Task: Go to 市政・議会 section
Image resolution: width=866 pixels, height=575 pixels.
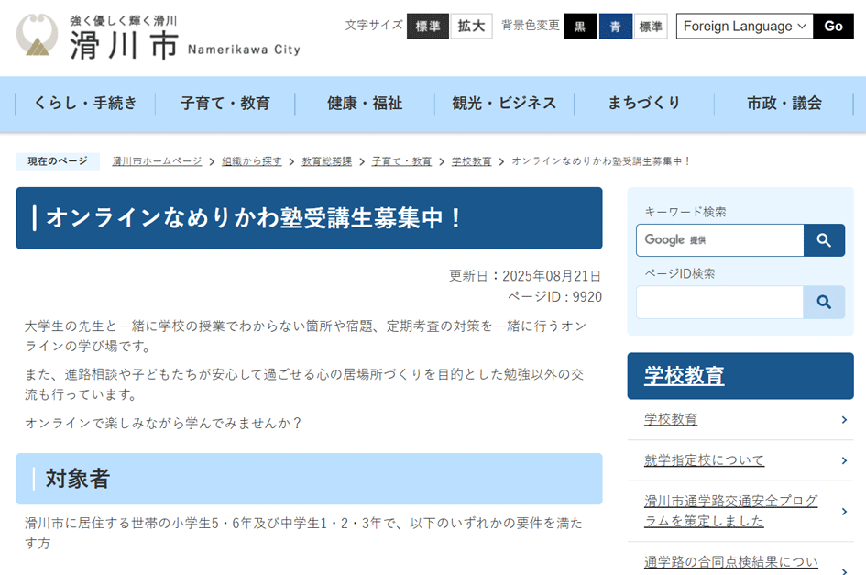Action: 784,103
